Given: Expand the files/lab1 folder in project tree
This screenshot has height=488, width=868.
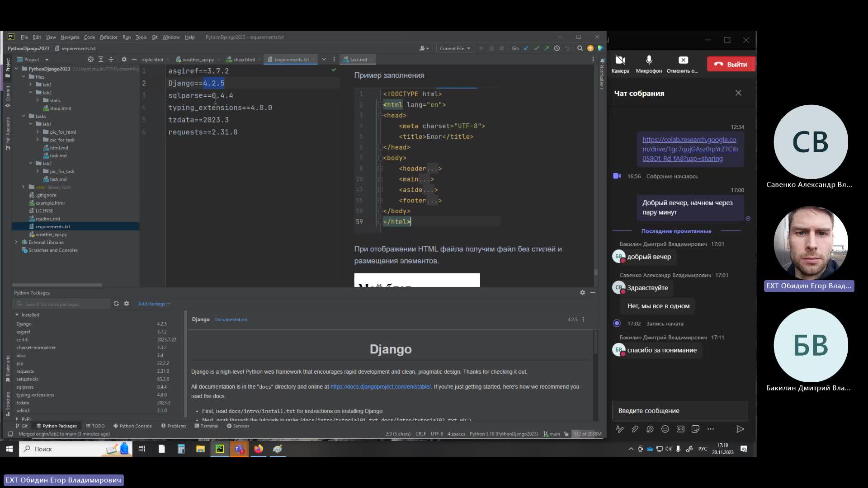Looking at the screenshot, I should click(x=31, y=84).
